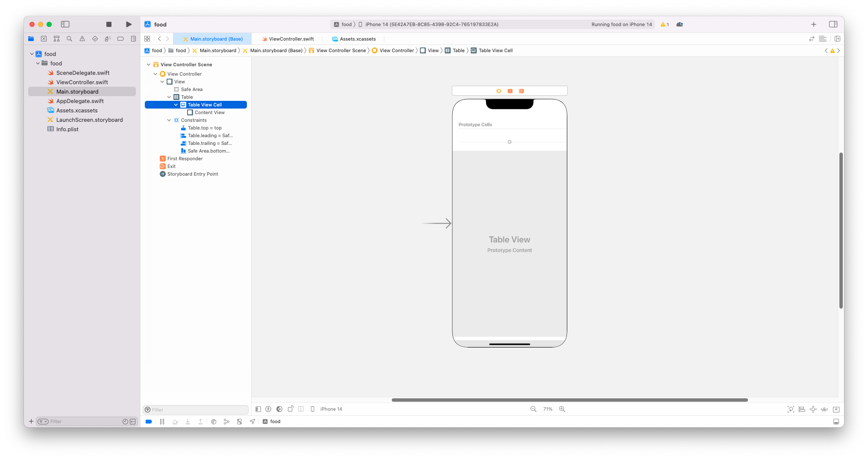Image resolution: width=868 pixels, height=459 pixels.
Task: Zoom out the storyboard canvas
Action: coord(534,409)
